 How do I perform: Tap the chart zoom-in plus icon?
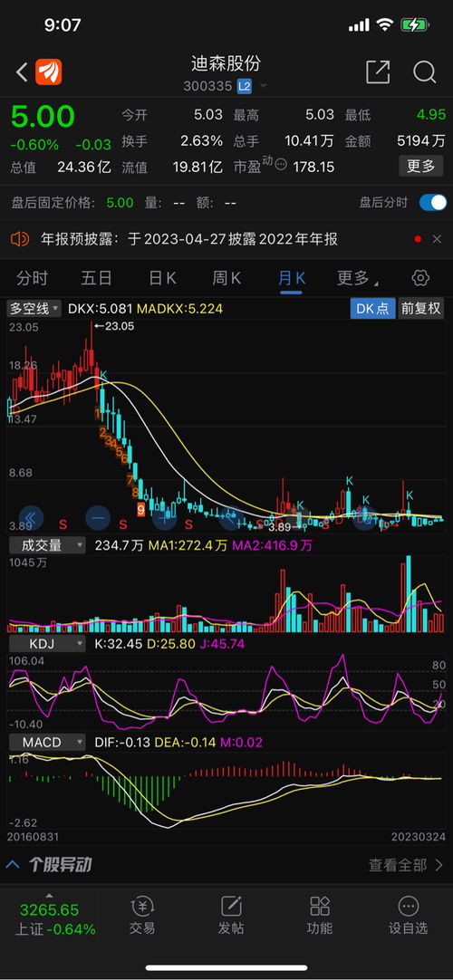click(164, 518)
